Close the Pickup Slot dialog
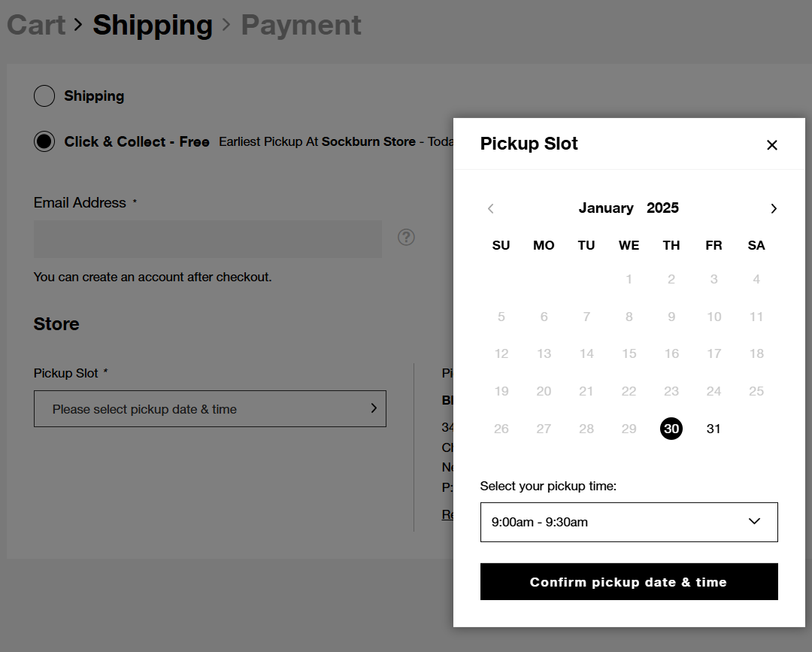Viewport: 812px width, 652px height. (771, 145)
